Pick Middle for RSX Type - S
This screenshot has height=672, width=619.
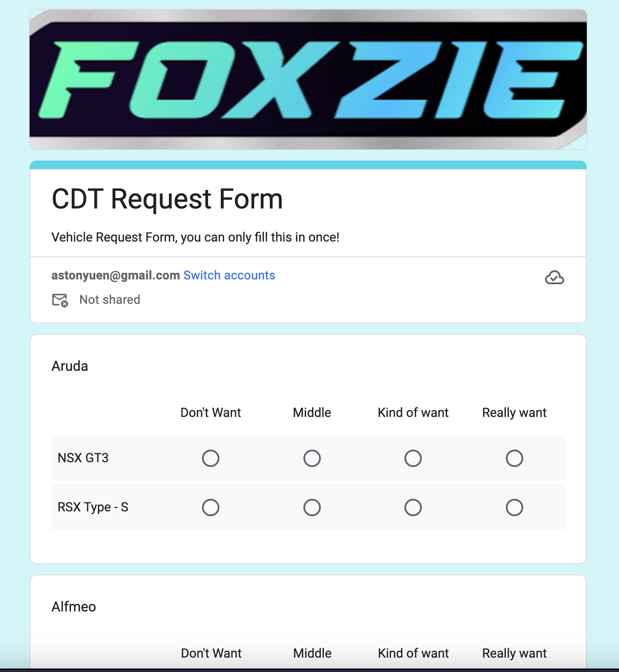click(x=312, y=507)
